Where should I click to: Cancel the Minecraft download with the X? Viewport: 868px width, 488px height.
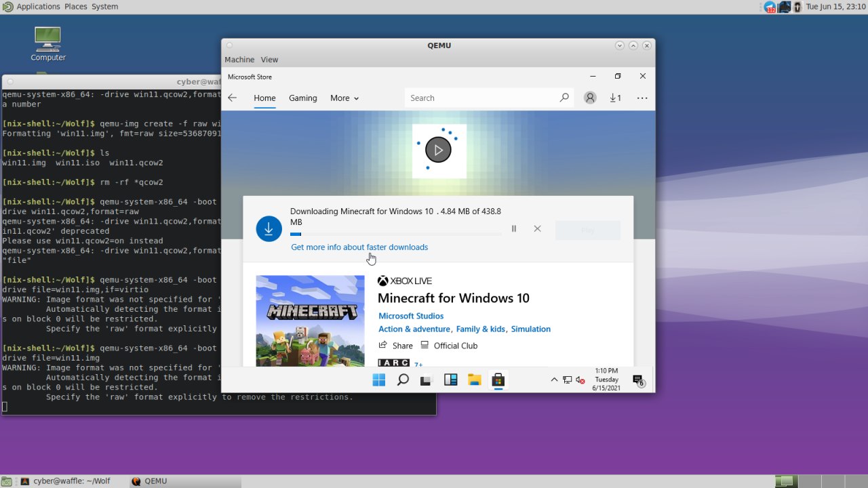click(537, 228)
